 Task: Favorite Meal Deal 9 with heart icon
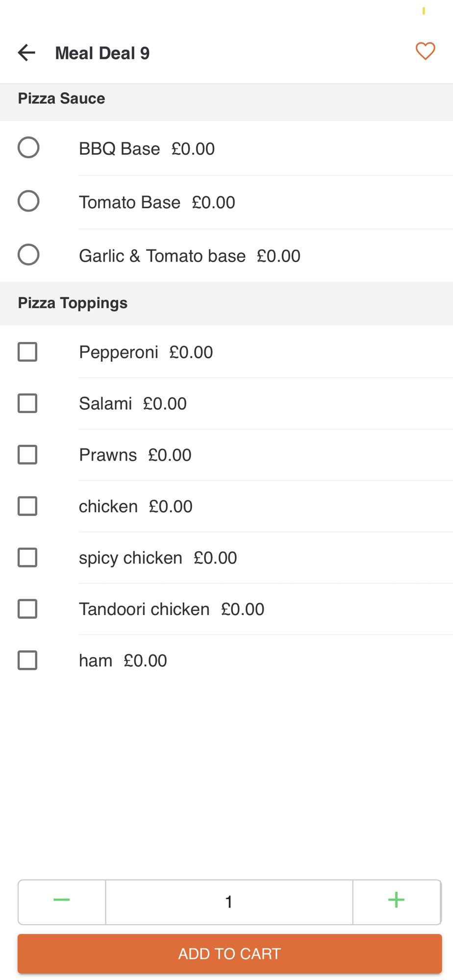pos(425,51)
